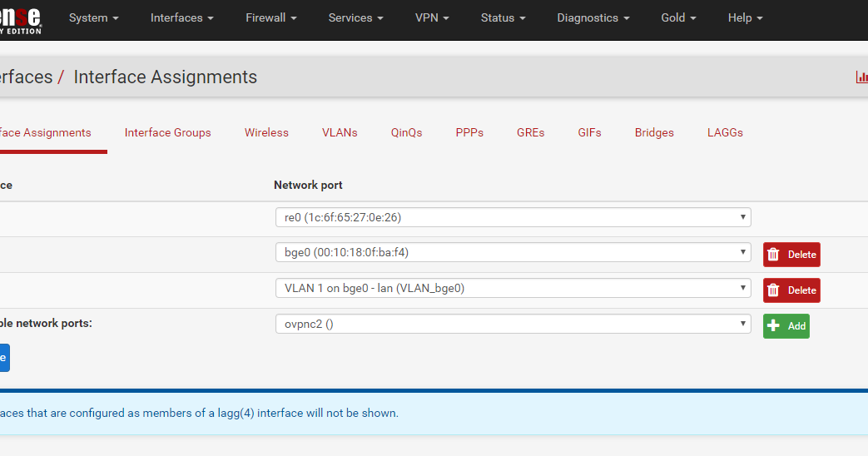
Task: Open the System menu
Action: coord(93,17)
